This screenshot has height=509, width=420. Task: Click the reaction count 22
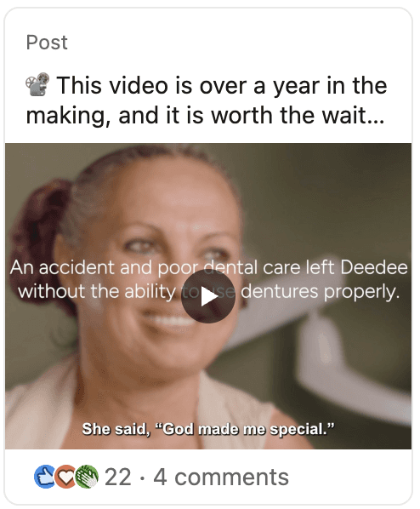click(117, 478)
